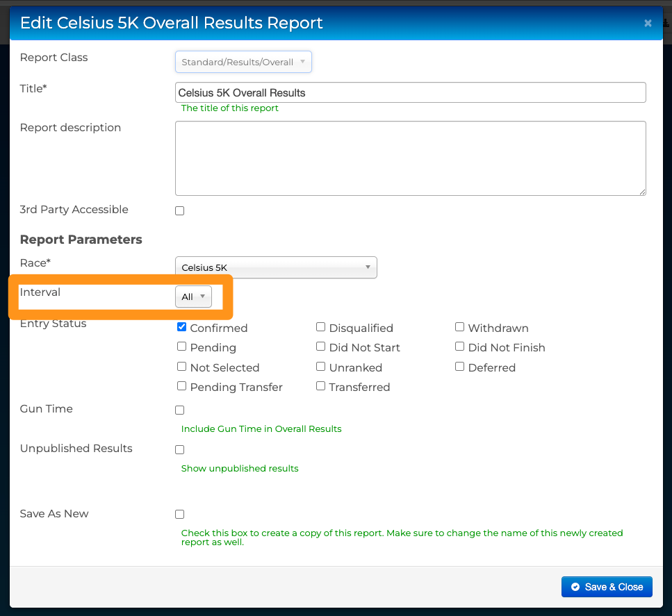Toggle the Unpublished Results checkbox
This screenshot has height=616, width=672.
(x=180, y=450)
